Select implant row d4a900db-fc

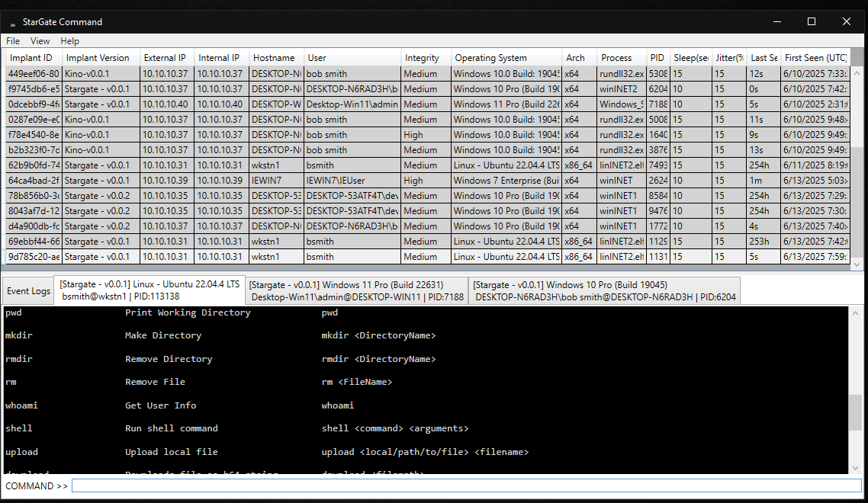pyautogui.click(x=427, y=226)
